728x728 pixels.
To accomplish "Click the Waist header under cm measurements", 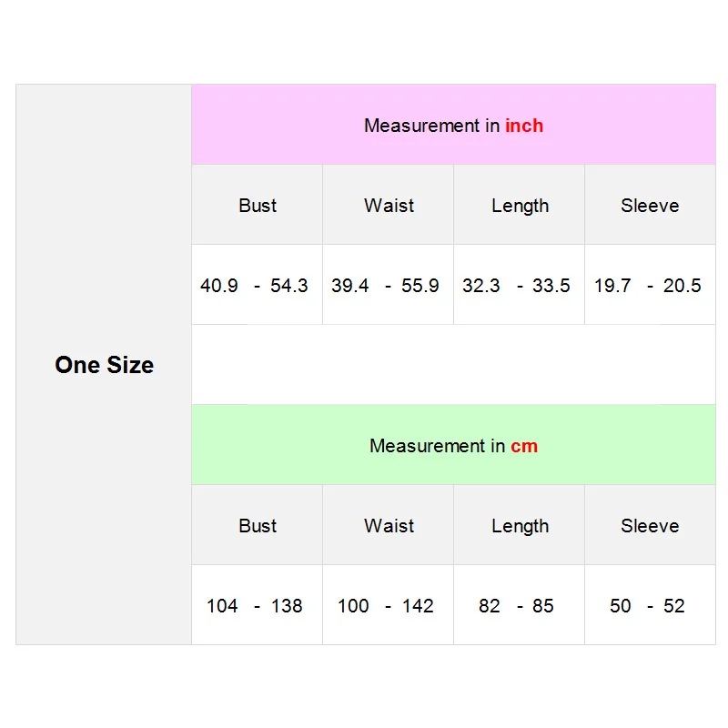I will [x=389, y=526].
